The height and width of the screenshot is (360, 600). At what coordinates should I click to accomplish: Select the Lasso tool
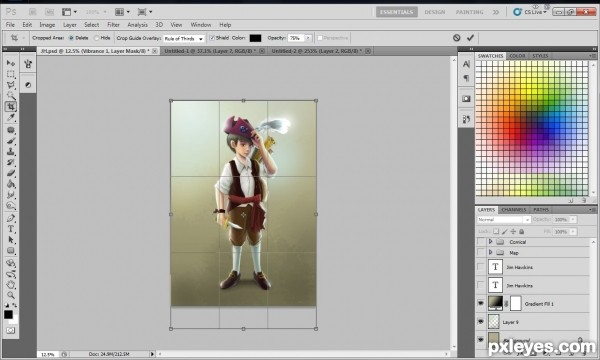click(11, 85)
